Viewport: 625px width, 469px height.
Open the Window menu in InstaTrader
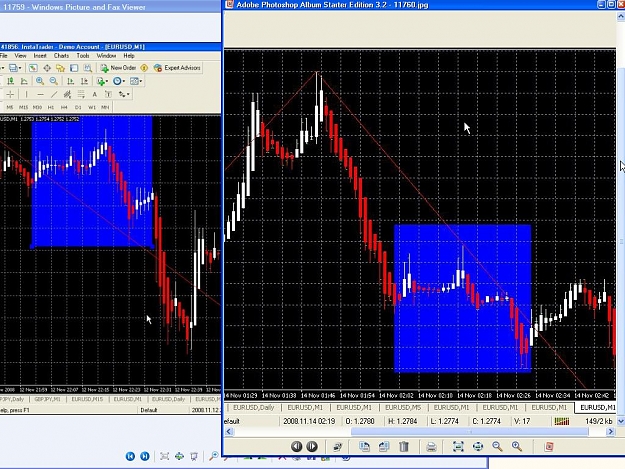[106, 56]
